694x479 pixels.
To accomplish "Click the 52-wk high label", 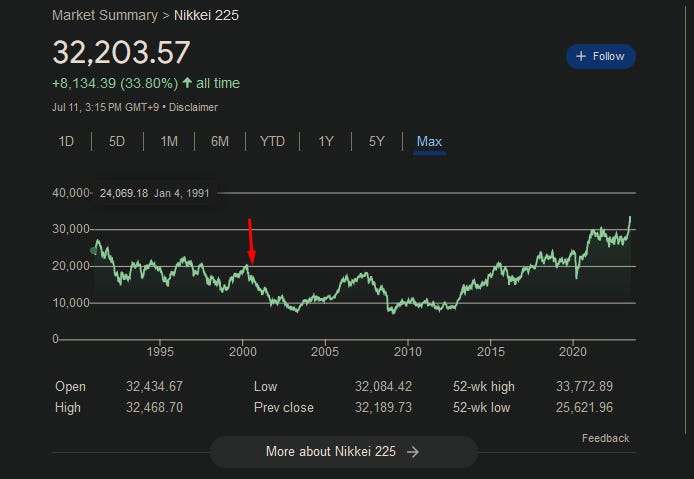I will [x=484, y=386].
